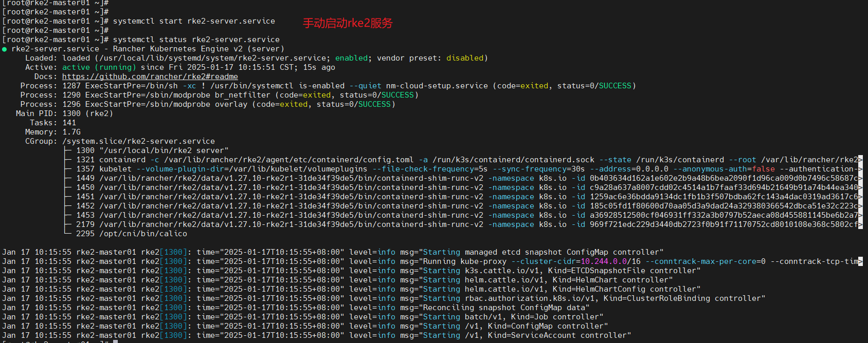868x343 pixels.
Task: Click the pink '10.244.0.0' cluster-cidr value
Action: point(604,261)
